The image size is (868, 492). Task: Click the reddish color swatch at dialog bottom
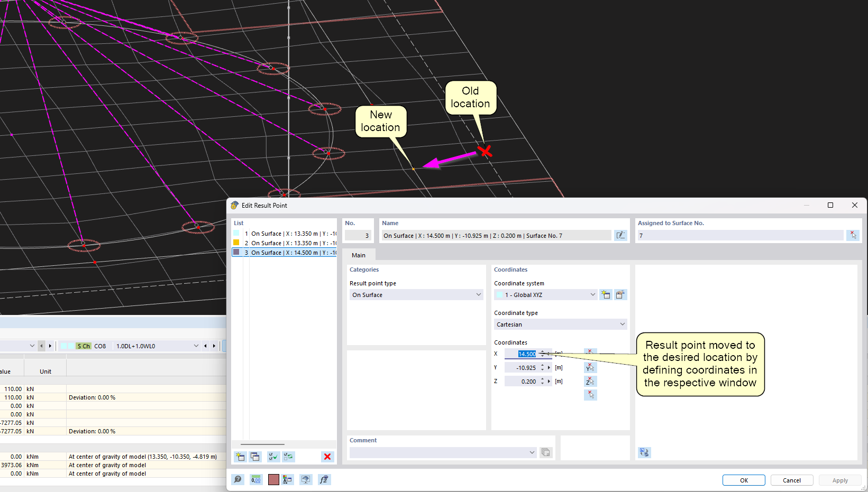[273, 479]
